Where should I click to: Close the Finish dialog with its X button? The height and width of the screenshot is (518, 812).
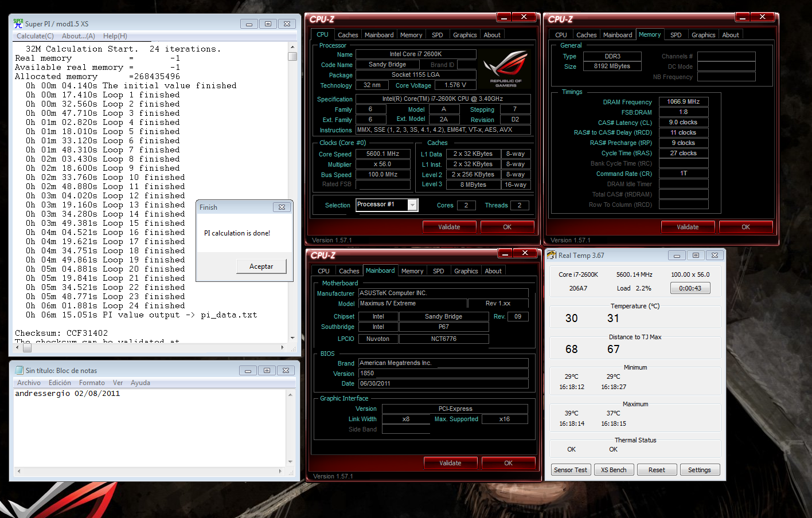[x=282, y=207]
